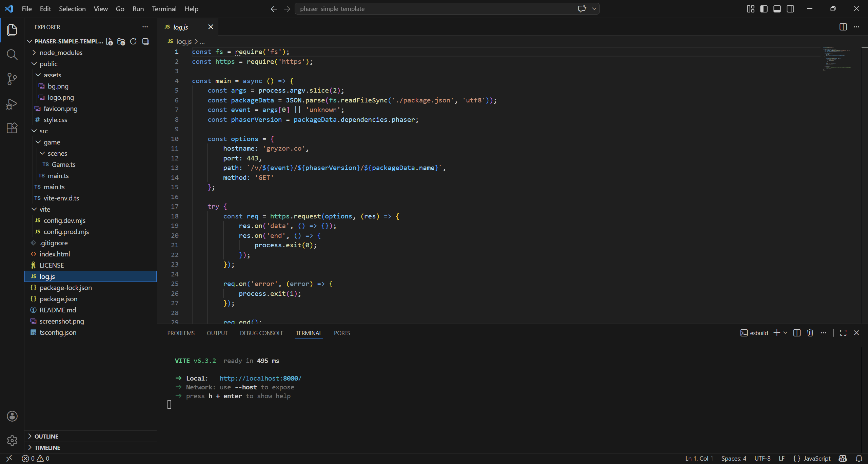868x464 pixels.
Task: Open the new terminal launch profile dropdown
Action: (786, 333)
